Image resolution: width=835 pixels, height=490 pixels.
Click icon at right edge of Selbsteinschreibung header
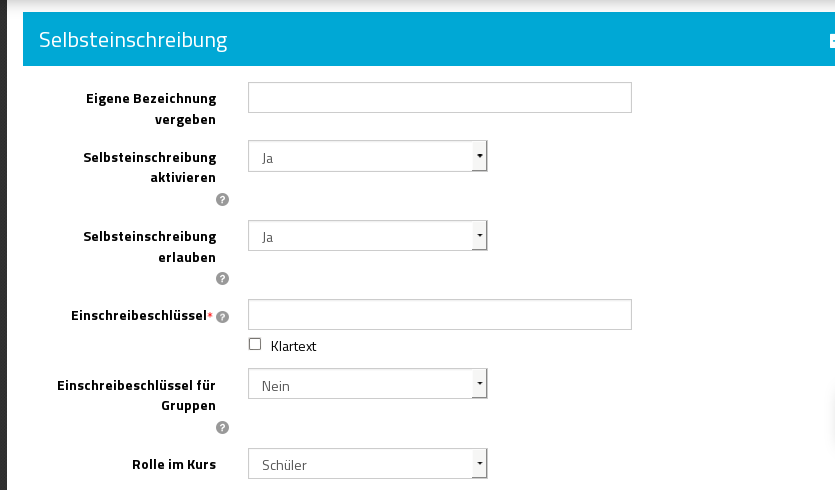[831, 41]
